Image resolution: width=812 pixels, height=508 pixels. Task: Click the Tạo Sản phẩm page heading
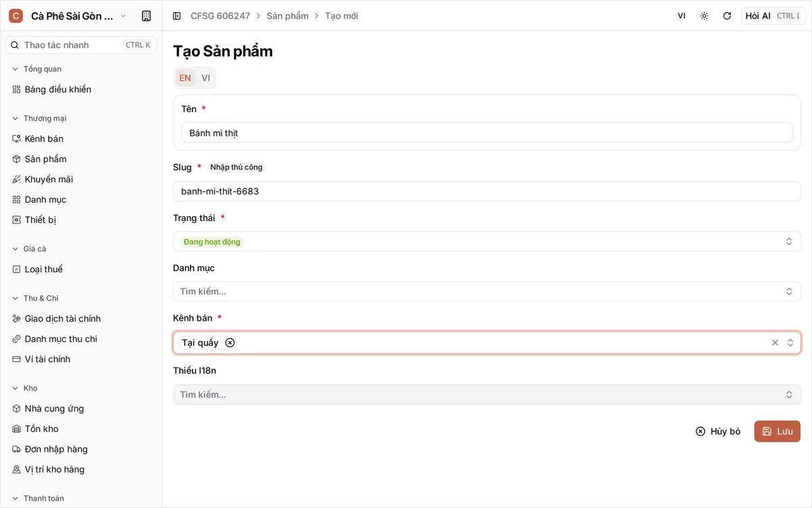click(x=223, y=51)
